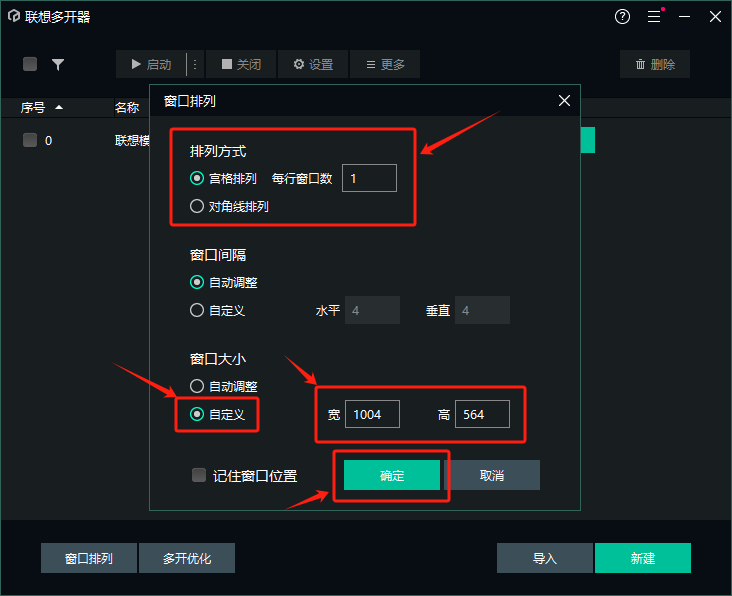732x596 pixels.
Task: Open the help question mark icon
Action: pyautogui.click(x=622, y=17)
